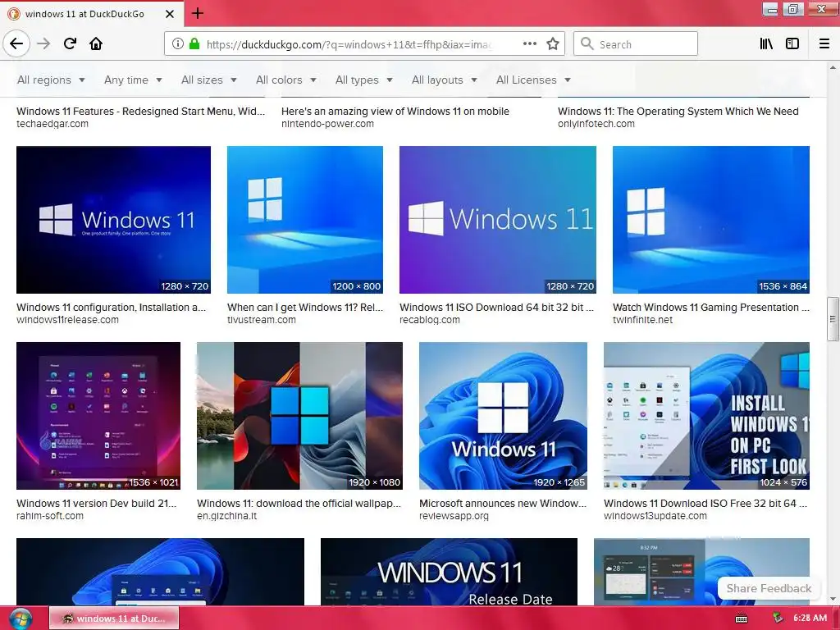Open the windows11release.com dark blue image
Viewport: 840px width, 630px height.
point(113,220)
